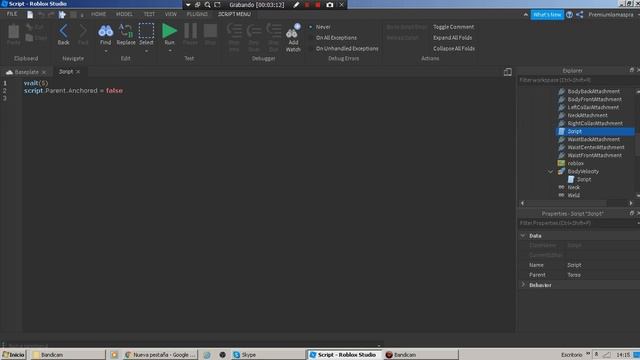Click Toggle Comment in Actions

coord(453,27)
